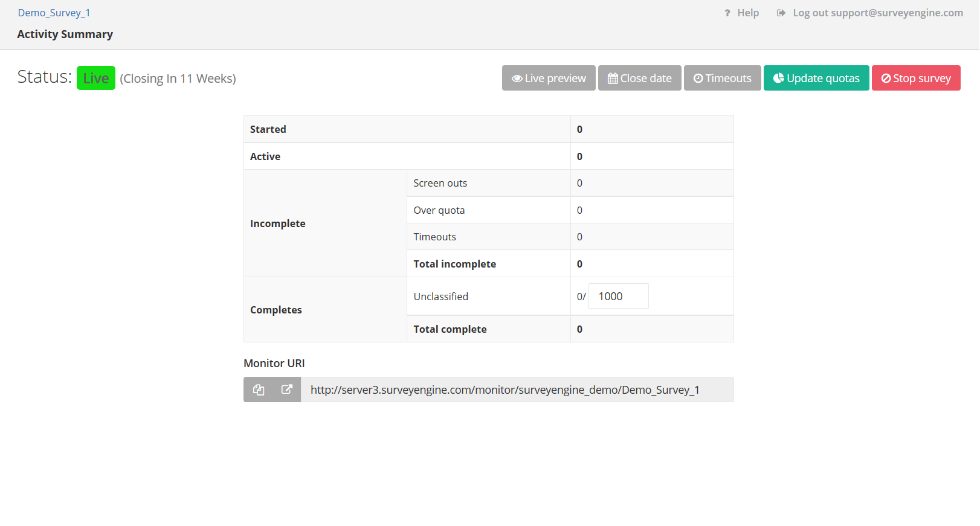Copy the Monitor URI to clipboard
980x526 pixels.
(x=259, y=390)
